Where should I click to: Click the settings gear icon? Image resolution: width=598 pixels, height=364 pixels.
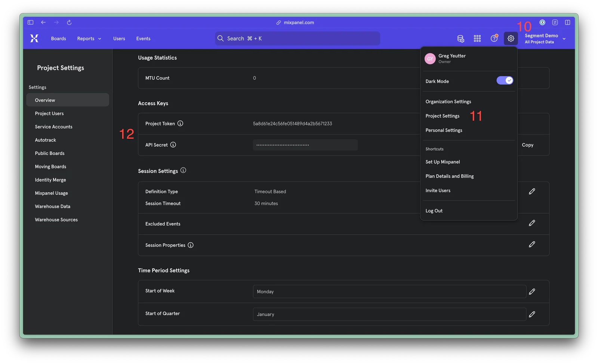511,38
